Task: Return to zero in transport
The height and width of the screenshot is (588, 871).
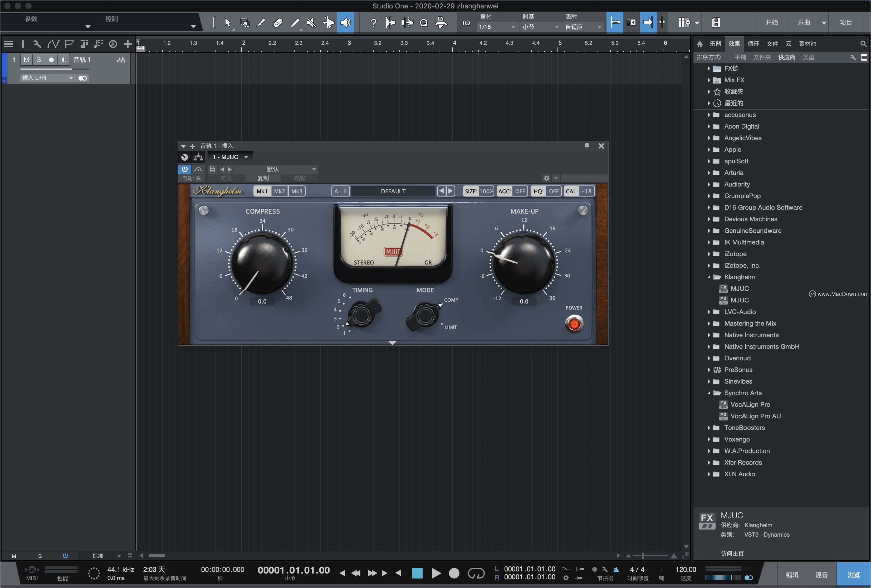Action: (398, 574)
